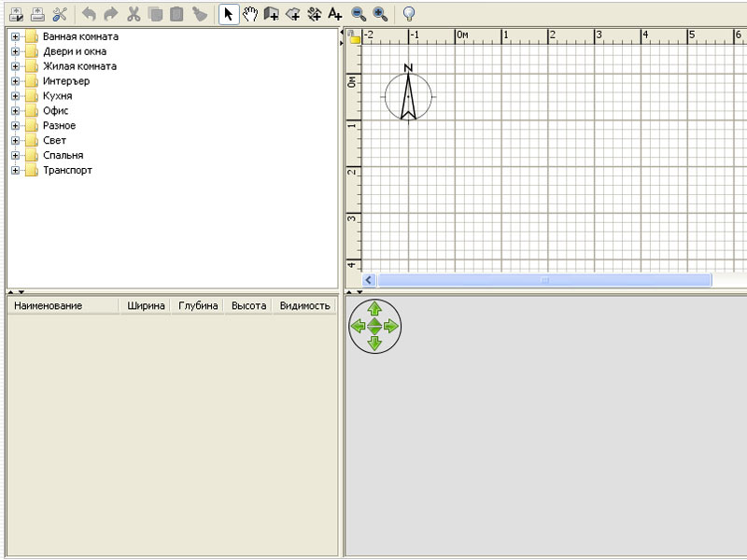Screen dimensions: 747x560
Task: Sort by the Ширина column header
Action: tap(146, 306)
